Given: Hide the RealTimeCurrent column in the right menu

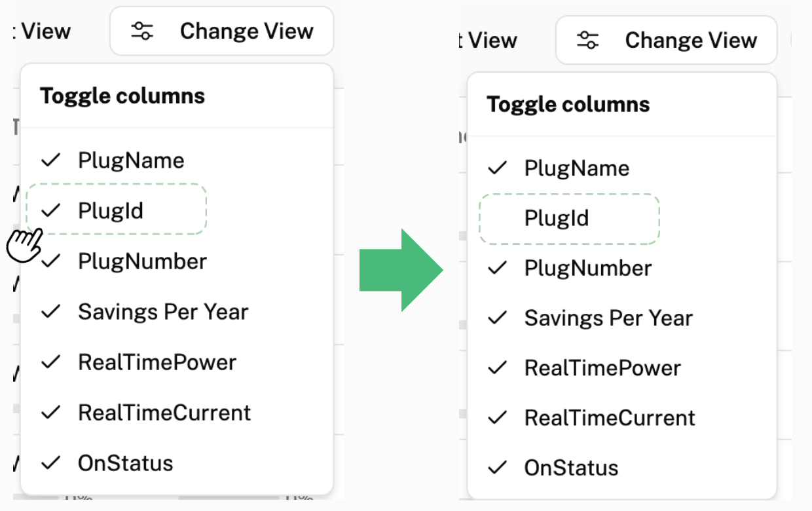Looking at the screenshot, I should click(x=610, y=418).
